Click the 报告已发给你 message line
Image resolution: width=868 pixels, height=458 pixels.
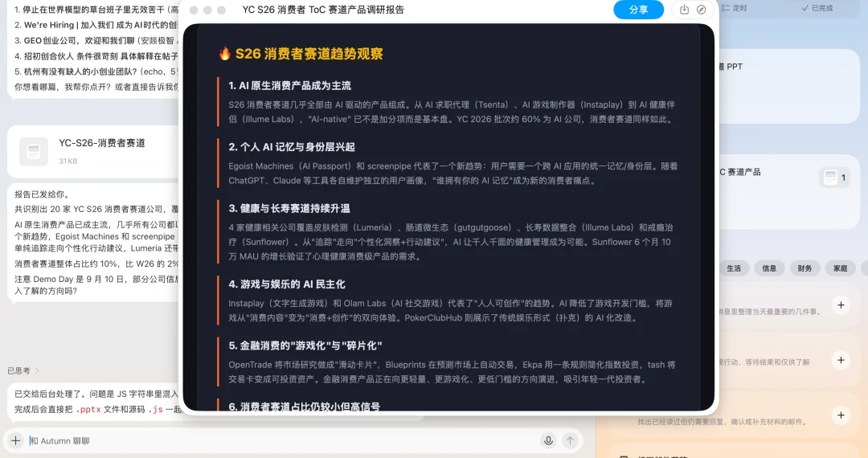[42, 194]
